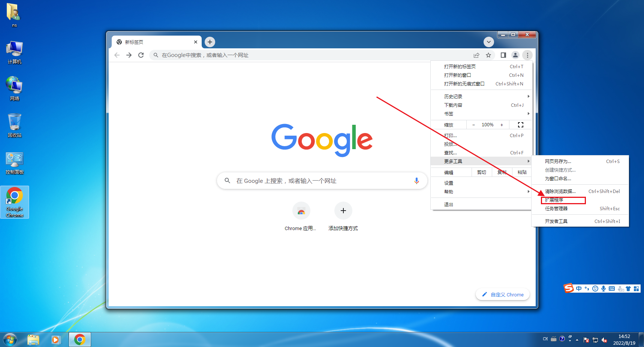Select 为窗口命名... in submenu
644x347 pixels.
580,178
